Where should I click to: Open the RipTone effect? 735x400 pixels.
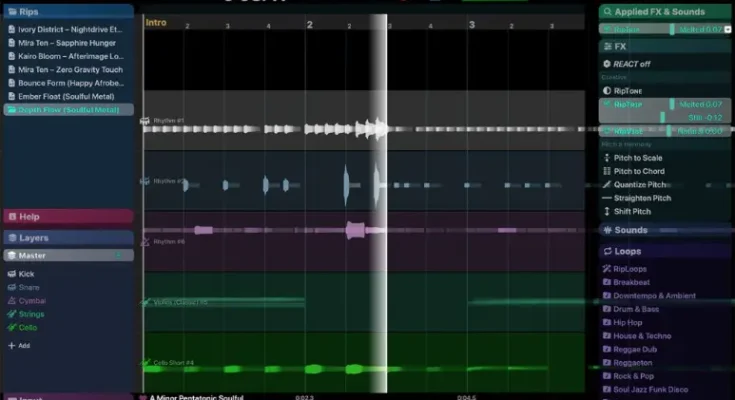tap(628, 89)
